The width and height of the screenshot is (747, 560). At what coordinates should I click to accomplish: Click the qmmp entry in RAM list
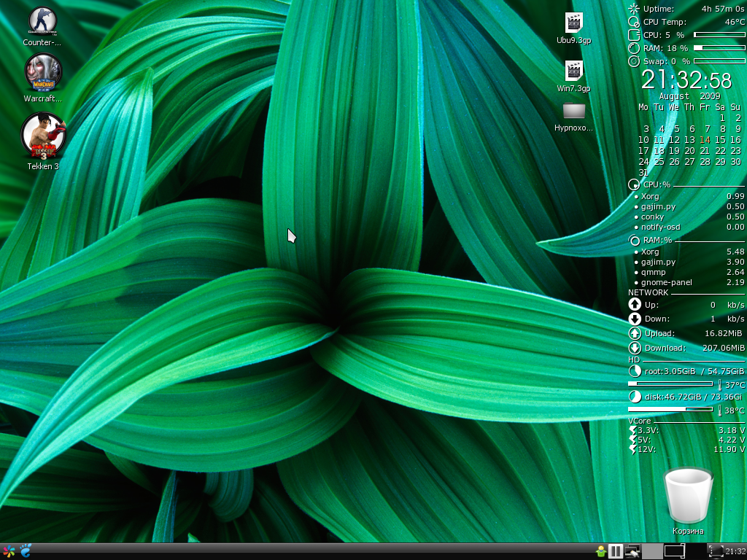coord(654,273)
